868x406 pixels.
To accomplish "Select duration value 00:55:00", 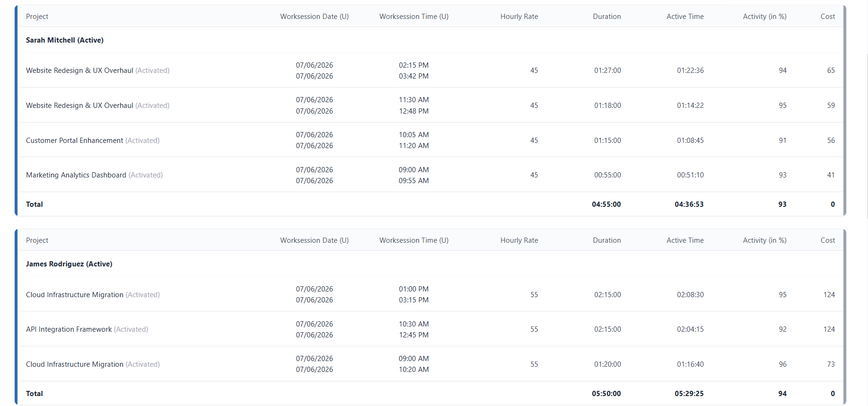I will coord(608,175).
